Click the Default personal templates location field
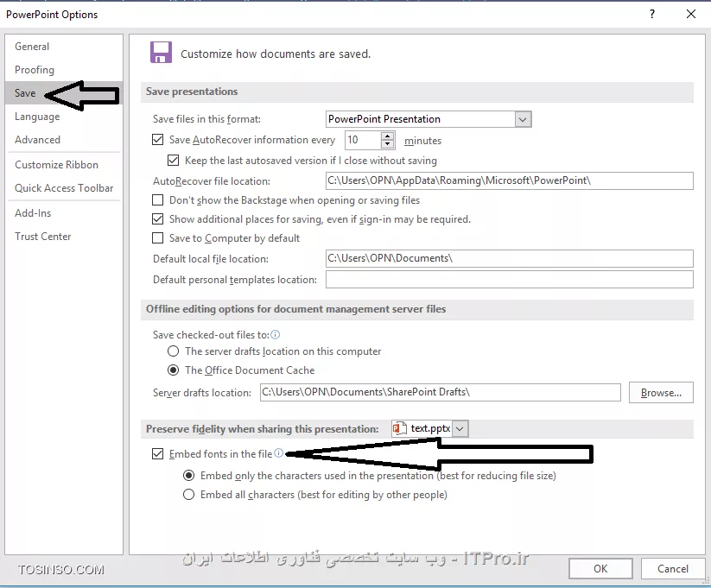 (509, 279)
